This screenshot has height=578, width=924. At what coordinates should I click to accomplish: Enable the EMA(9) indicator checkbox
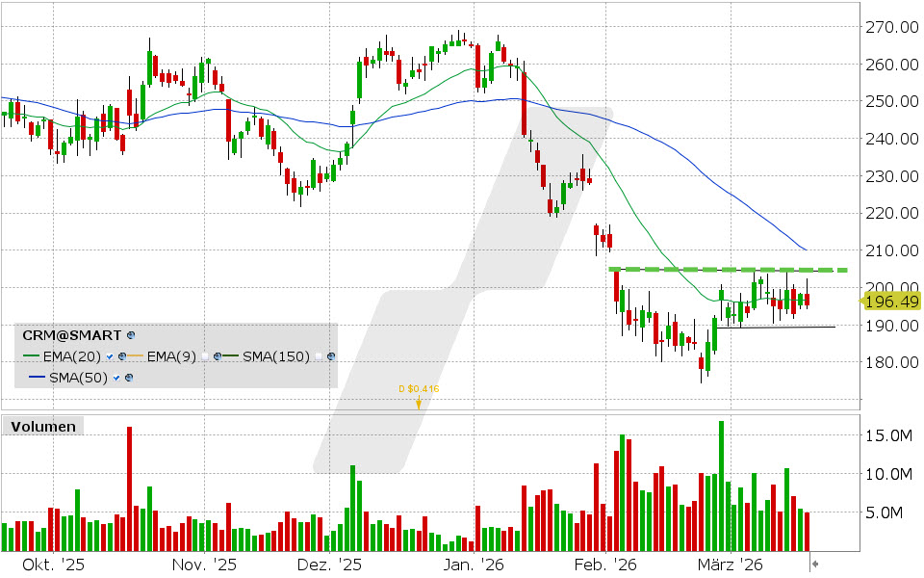[x=205, y=355]
